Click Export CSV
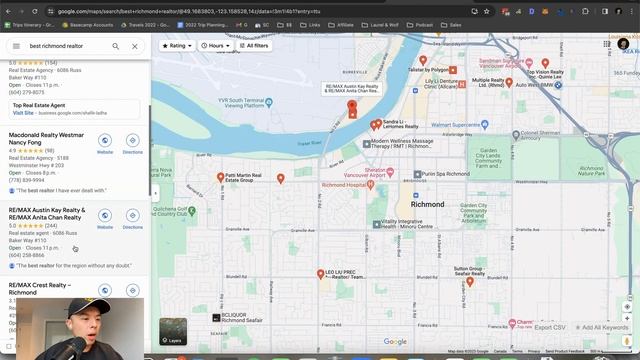Image resolution: width=640 pixels, height=360 pixels. tap(550, 327)
